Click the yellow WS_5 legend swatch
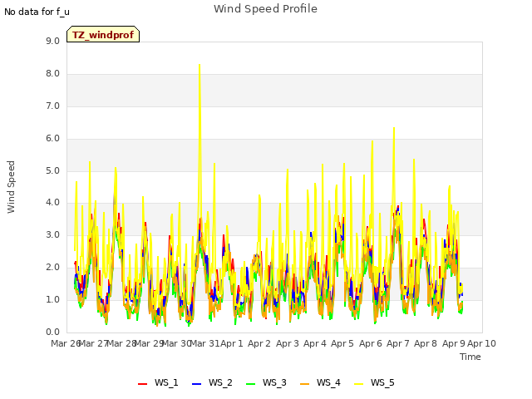Viewport: 532px width, 399px height. (x=358, y=384)
